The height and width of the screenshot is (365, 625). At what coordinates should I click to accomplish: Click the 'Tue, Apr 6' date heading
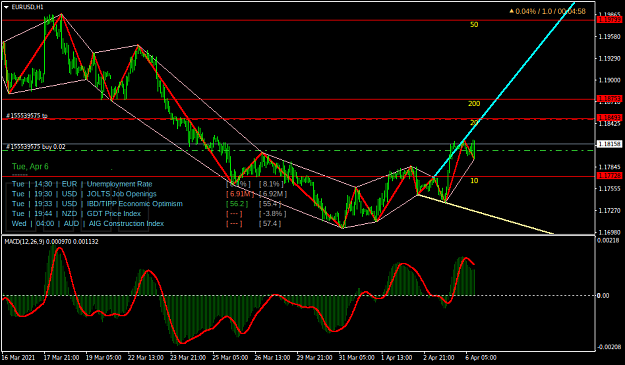tap(30, 166)
